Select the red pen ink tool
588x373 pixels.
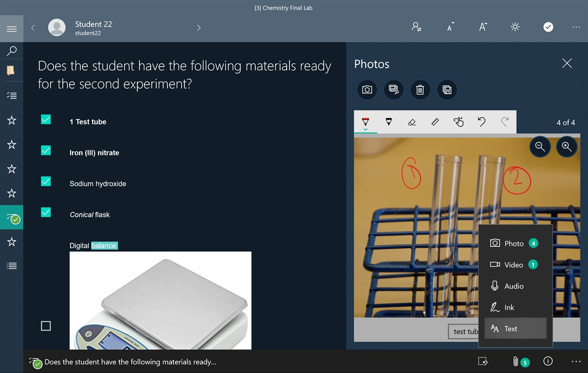365,122
